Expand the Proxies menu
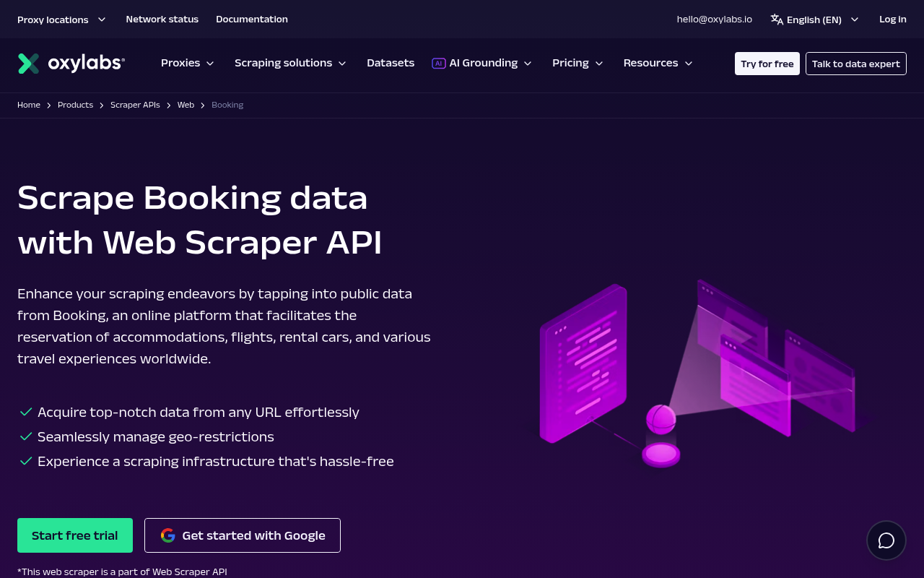The width and height of the screenshot is (924, 578). pos(188,64)
